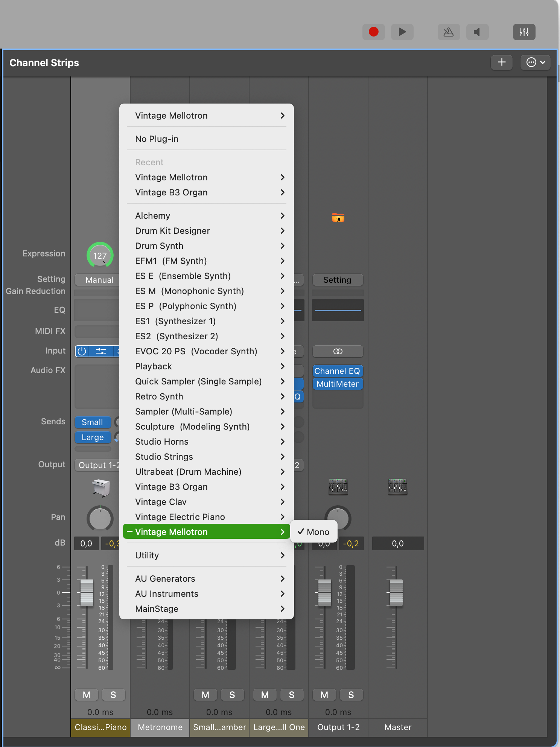The width and height of the screenshot is (560, 747).
Task: Solo the Output 1-2 channel strip
Action: [x=351, y=695]
